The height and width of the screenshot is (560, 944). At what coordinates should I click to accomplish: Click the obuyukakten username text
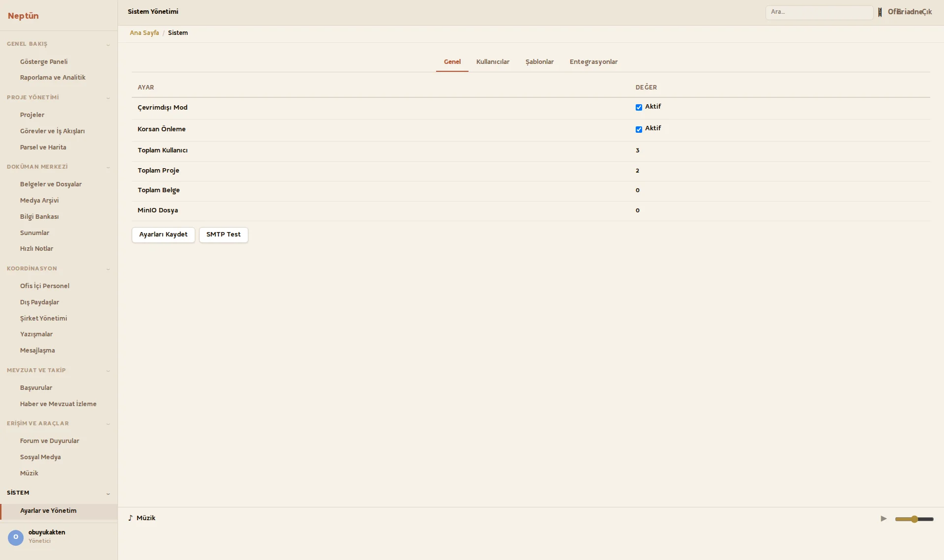[47, 532]
